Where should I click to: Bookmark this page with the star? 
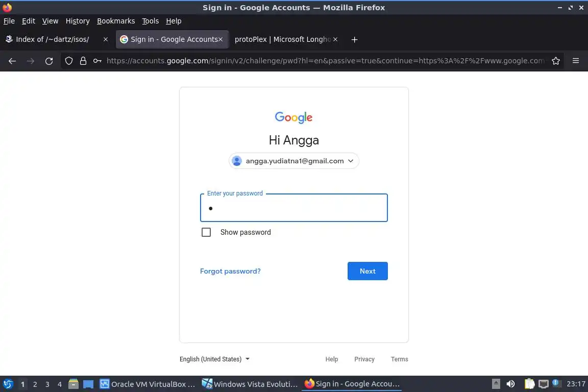[x=556, y=61]
